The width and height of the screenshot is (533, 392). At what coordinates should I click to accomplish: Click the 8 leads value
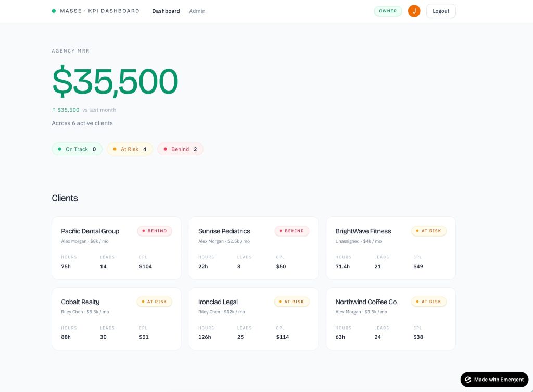239,266
